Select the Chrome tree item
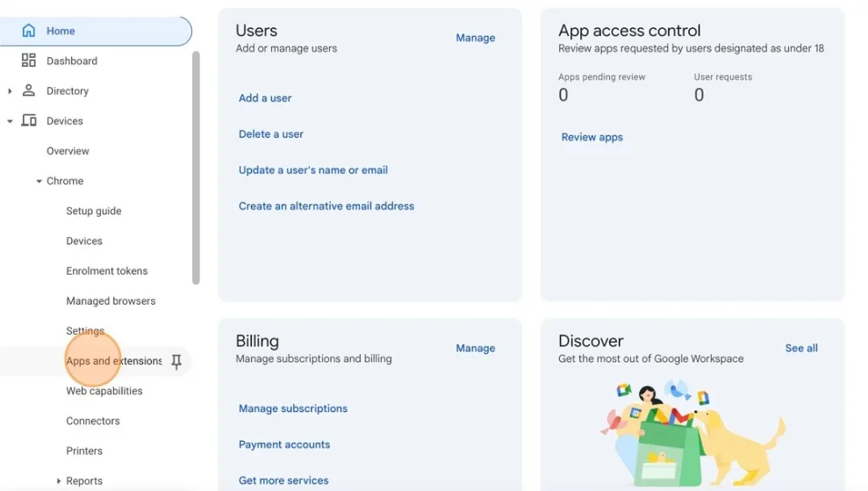Screen dimensions: 868x491 (x=65, y=181)
